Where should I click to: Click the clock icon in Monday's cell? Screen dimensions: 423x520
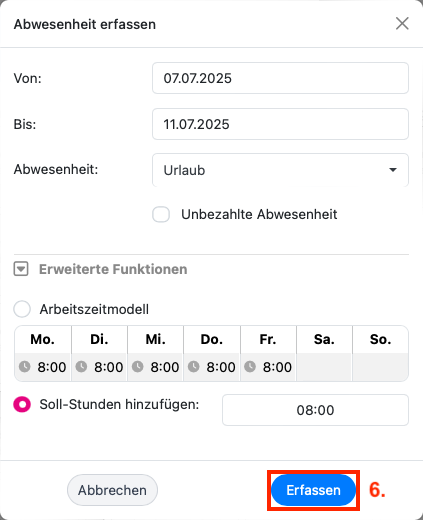point(24,367)
